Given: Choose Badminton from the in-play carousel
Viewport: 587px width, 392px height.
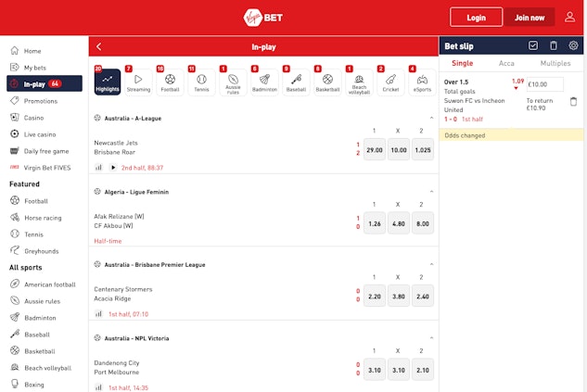Looking at the screenshot, I should (x=264, y=82).
